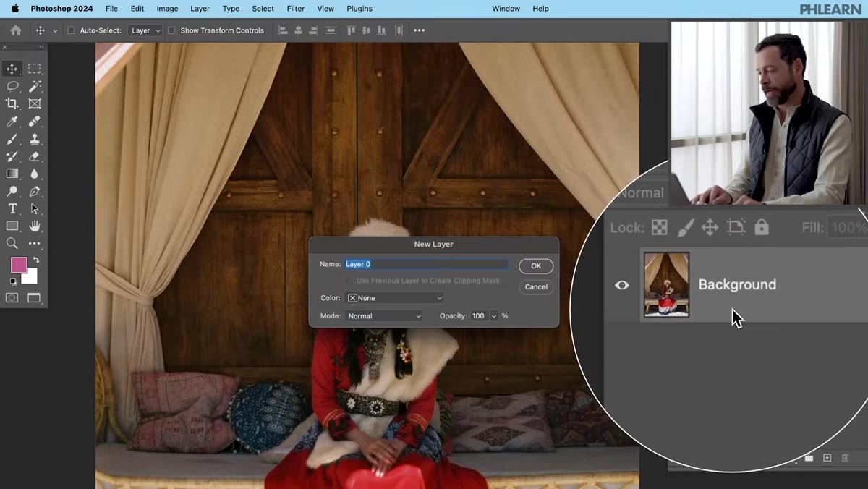This screenshot has width=868, height=489.
Task: Select the Zoom tool
Action: 12,244
